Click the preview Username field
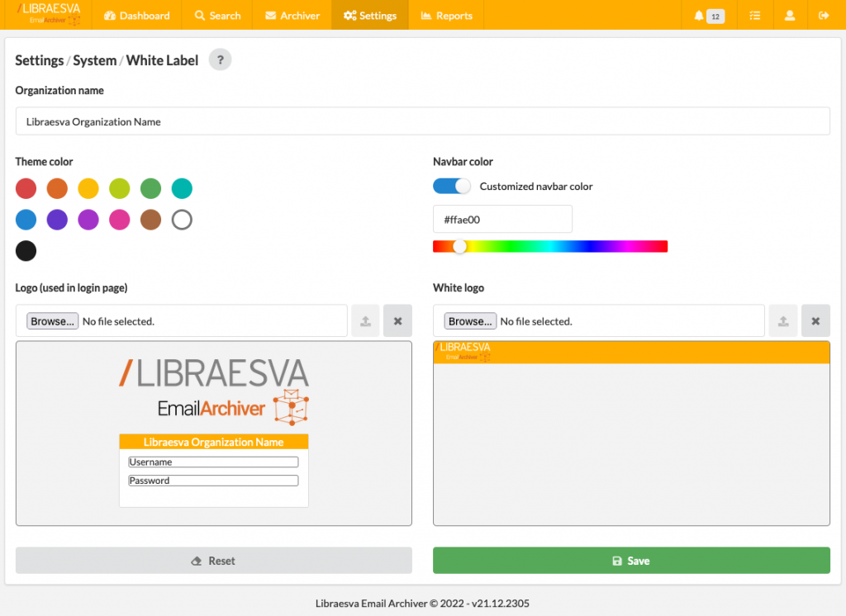 click(213, 462)
